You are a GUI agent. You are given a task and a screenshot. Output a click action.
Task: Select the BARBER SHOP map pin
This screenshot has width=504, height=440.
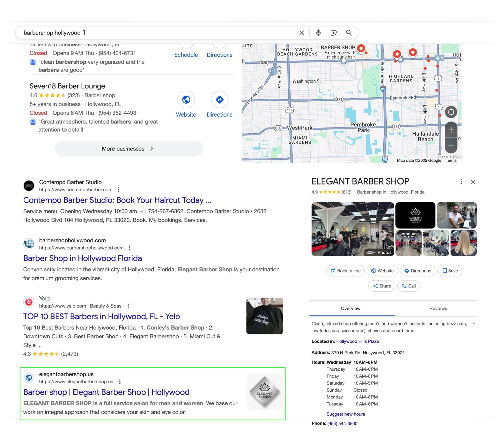361,49
